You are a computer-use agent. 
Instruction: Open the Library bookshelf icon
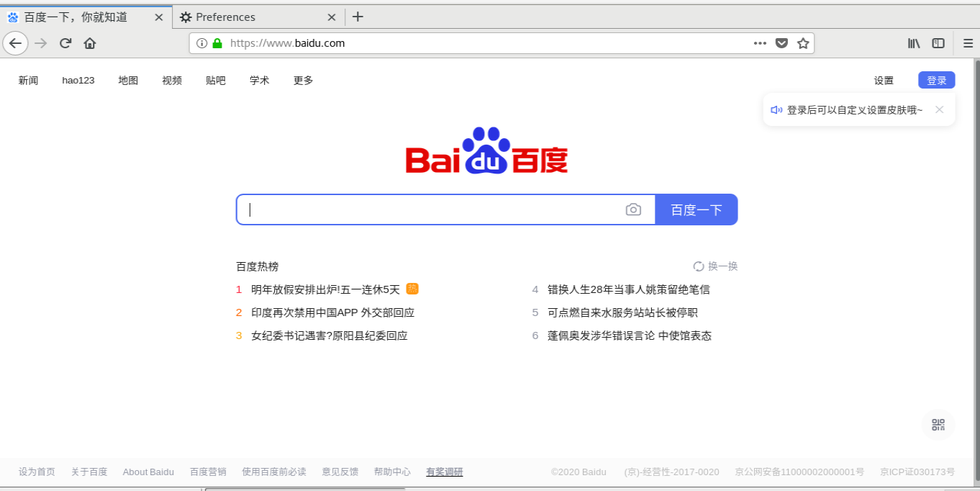tap(914, 43)
